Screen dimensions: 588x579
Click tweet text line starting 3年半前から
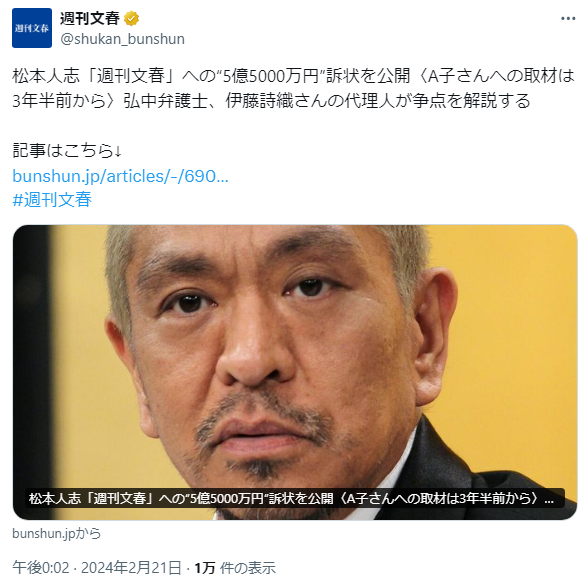tap(271, 101)
